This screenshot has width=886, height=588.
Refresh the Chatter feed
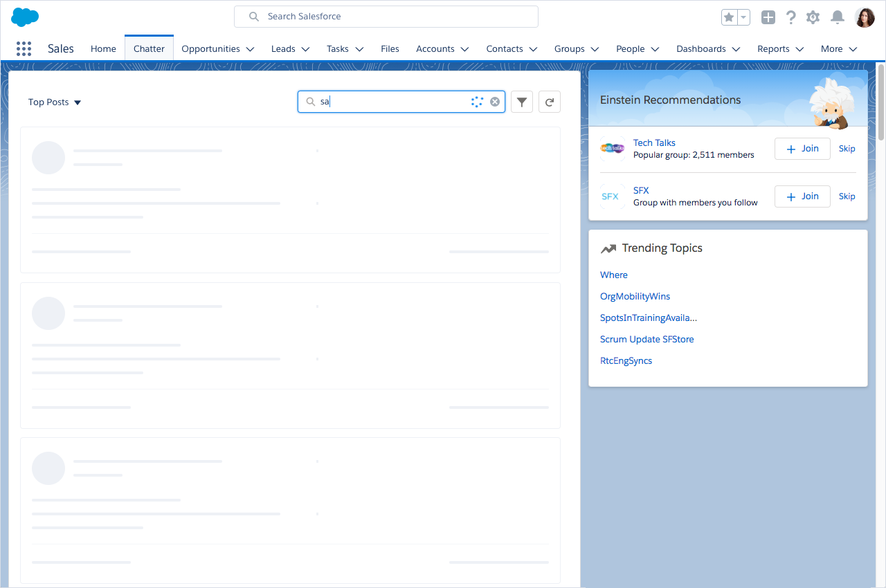[550, 102]
